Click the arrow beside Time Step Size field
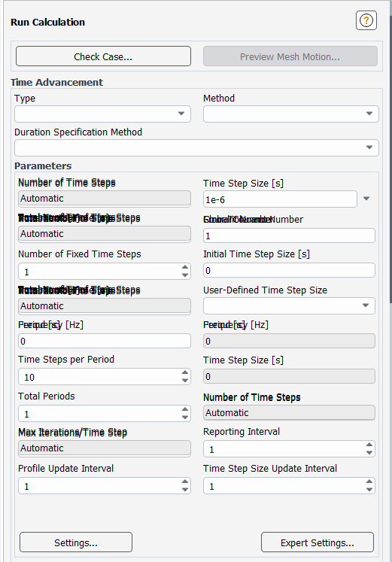This screenshot has width=392, height=562. 366,199
